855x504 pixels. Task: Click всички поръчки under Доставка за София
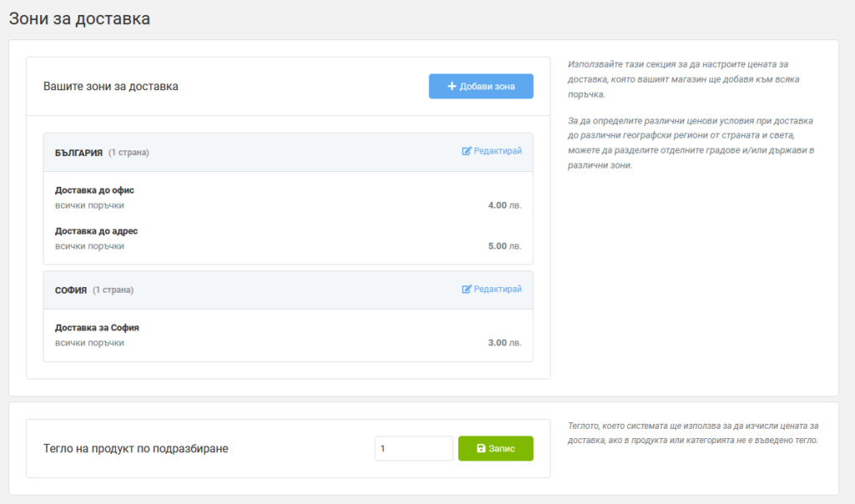(x=89, y=343)
